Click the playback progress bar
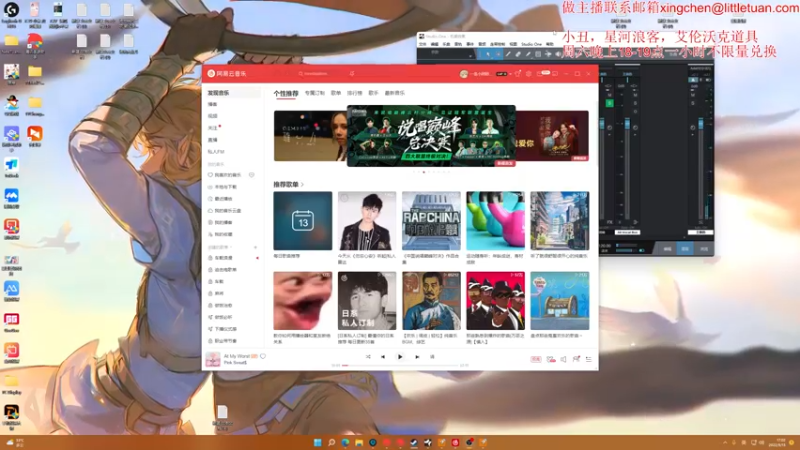Viewport: 800px width, 450px height. pos(400,365)
